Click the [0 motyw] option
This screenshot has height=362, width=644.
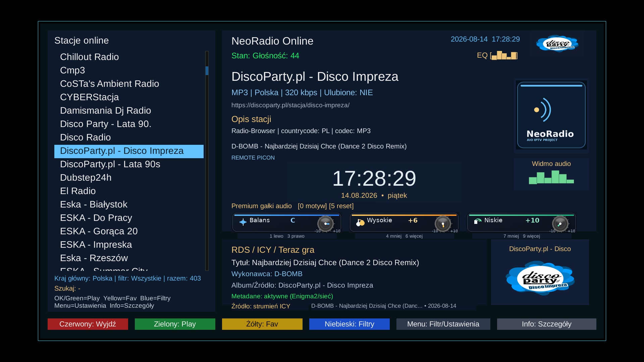coord(312,206)
